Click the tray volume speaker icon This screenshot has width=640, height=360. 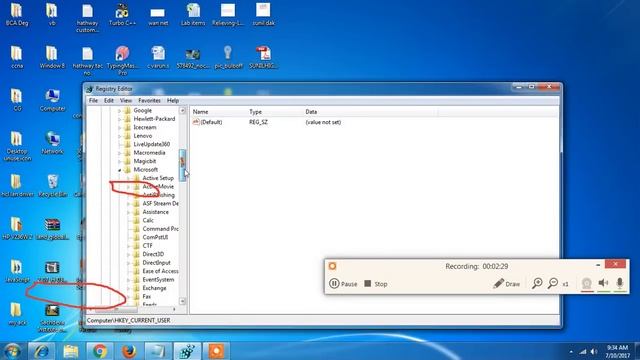594,351
